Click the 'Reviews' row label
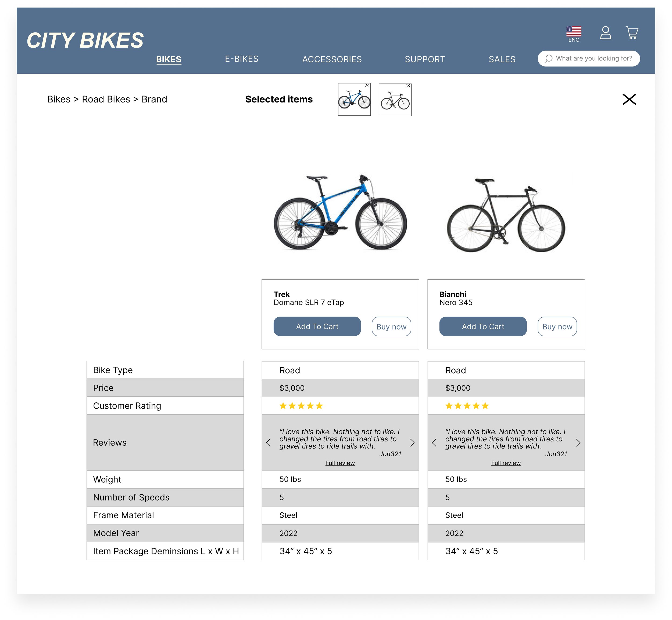The image size is (672, 620). [x=110, y=442]
